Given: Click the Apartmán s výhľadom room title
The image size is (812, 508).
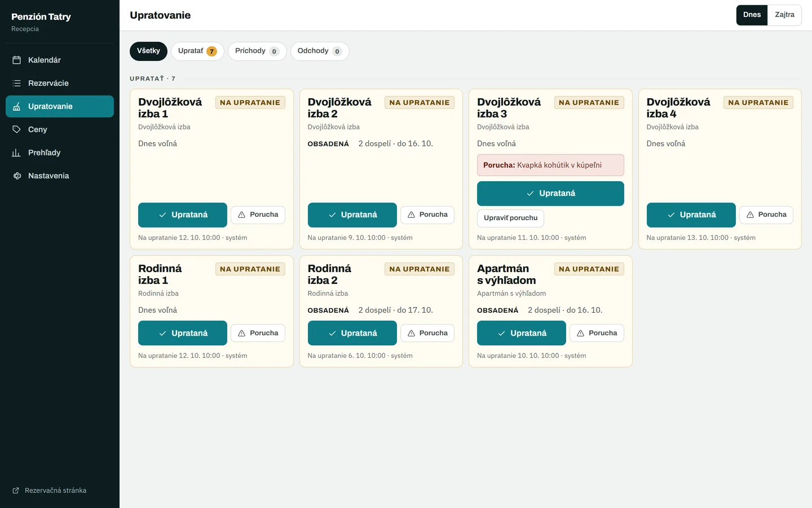Looking at the screenshot, I should 506,274.
